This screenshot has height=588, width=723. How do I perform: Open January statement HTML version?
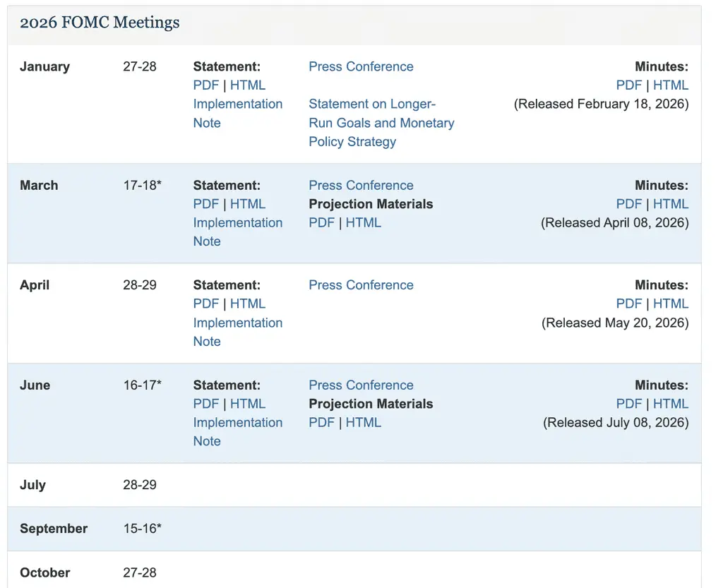pos(248,85)
